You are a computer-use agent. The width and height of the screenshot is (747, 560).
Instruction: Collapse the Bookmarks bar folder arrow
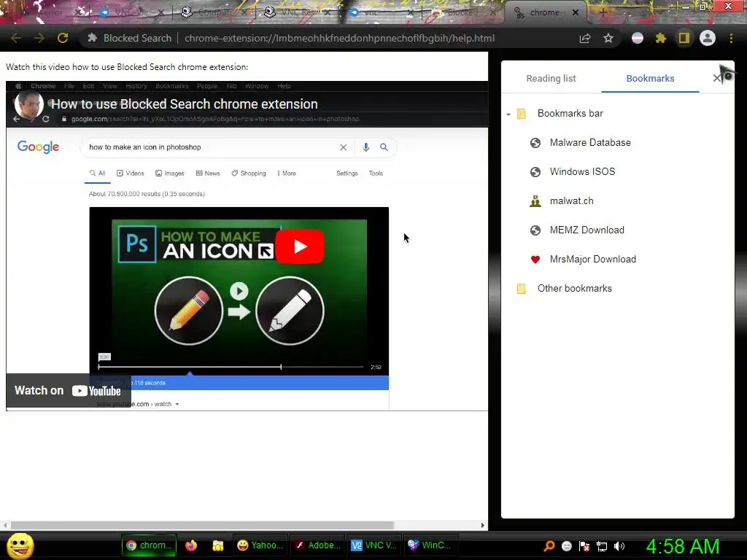(508, 114)
